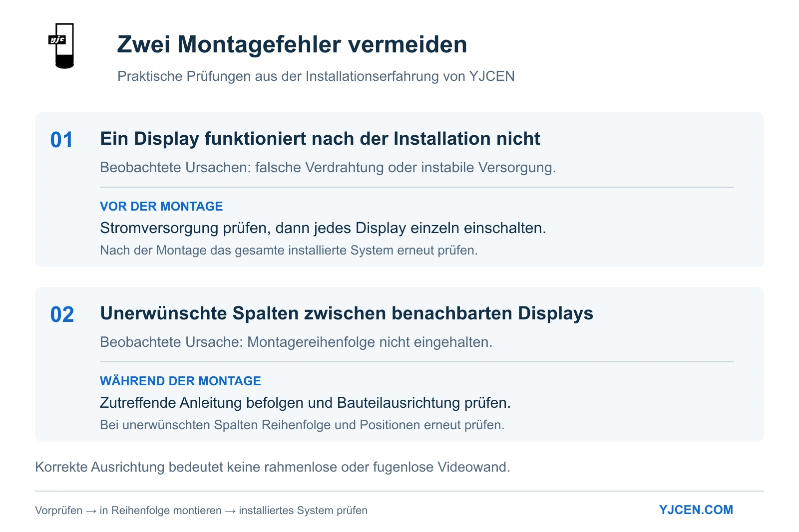Open the YJCEN.COM link
The image size is (799, 532).
[696, 510]
